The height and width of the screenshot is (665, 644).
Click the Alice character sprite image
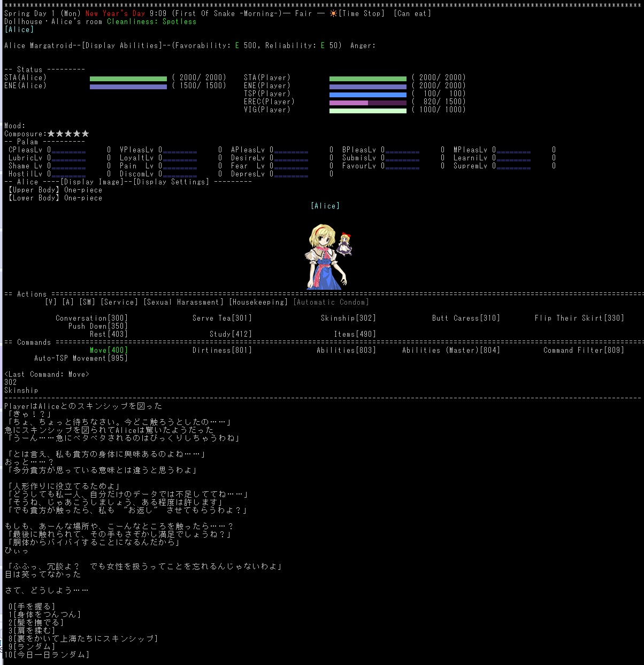[x=327, y=257]
